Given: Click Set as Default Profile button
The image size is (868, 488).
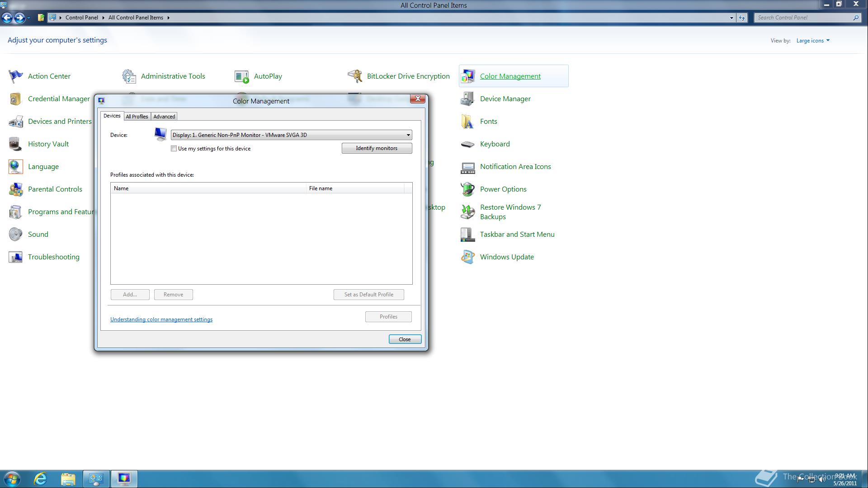Looking at the screenshot, I should point(368,295).
